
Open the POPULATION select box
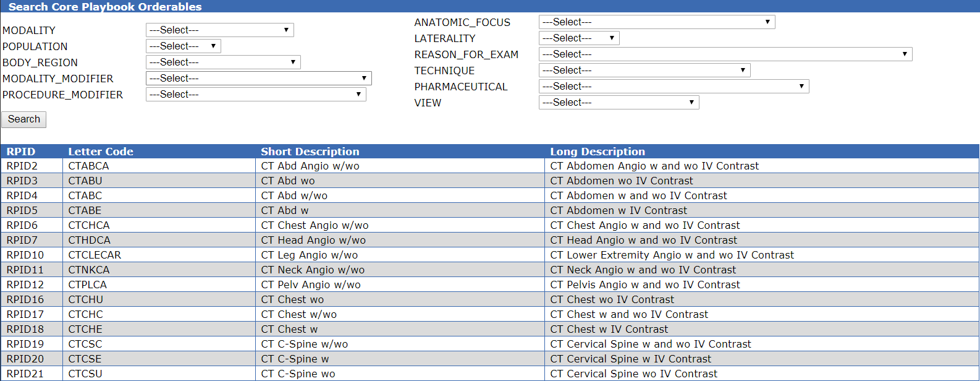[183, 46]
